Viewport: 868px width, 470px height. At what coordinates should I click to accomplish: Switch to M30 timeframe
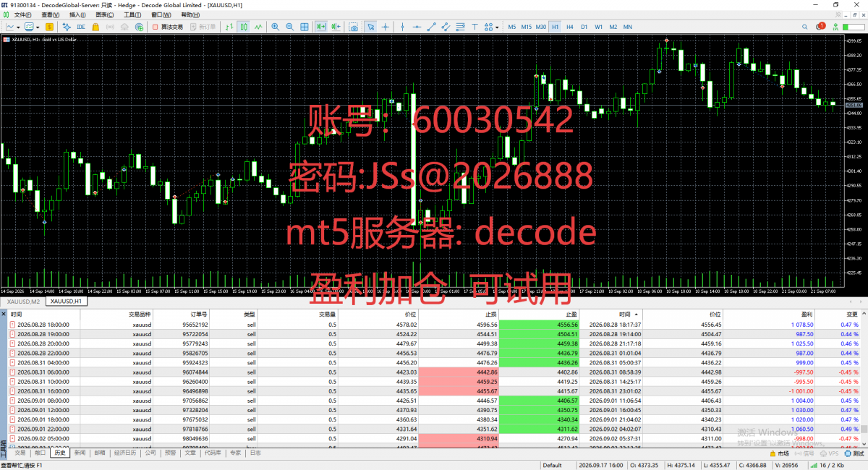point(541,27)
